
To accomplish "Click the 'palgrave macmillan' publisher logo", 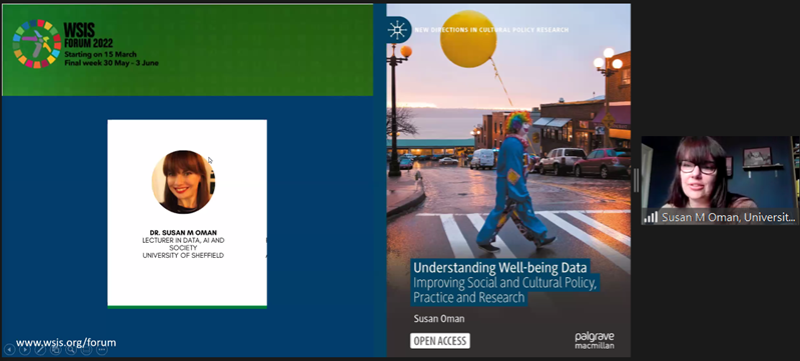I will pos(594,340).
